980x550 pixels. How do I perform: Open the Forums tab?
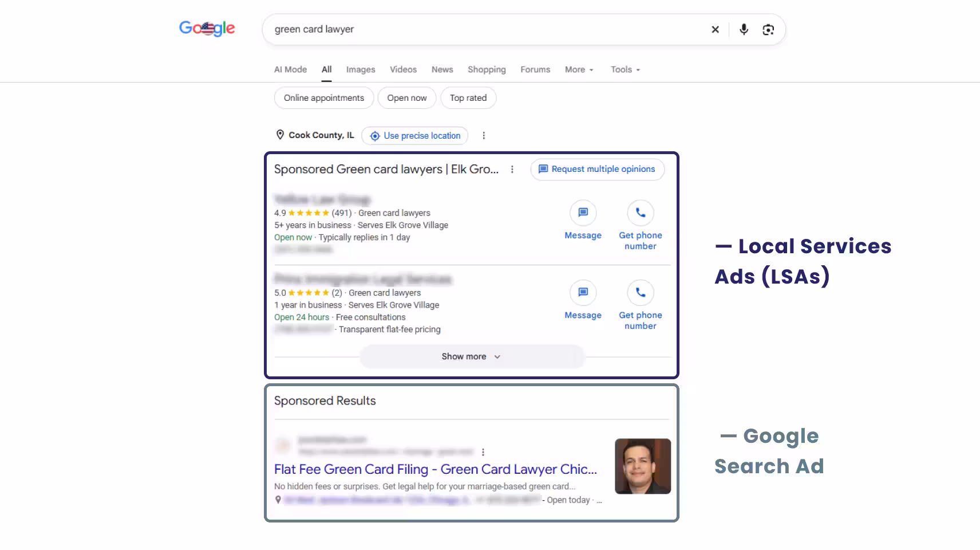point(535,69)
